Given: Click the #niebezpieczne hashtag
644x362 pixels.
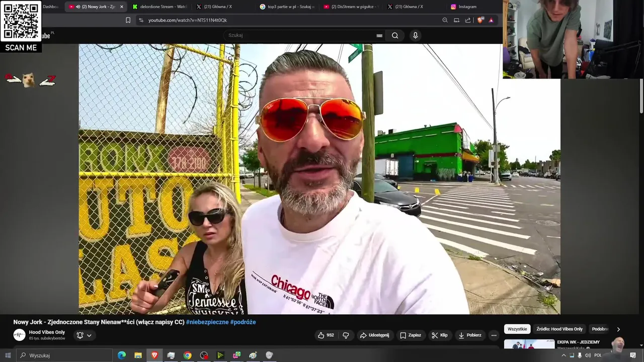Looking at the screenshot, I should (x=207, y=322).
